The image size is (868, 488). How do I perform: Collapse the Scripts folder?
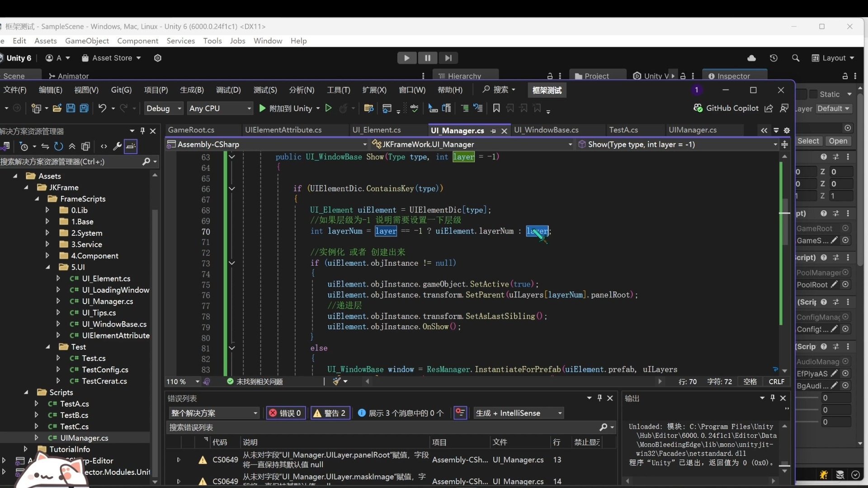point(26,392)
